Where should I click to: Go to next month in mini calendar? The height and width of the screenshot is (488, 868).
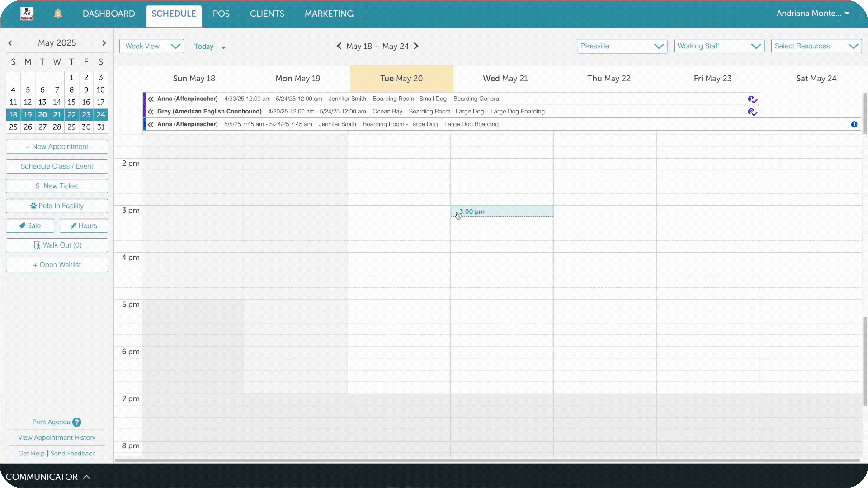(x=104, y=43)
